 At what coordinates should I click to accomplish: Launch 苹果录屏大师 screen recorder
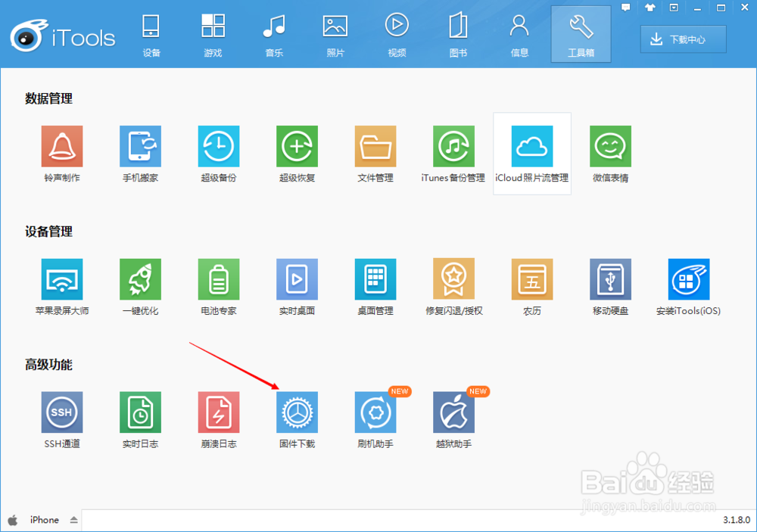[x=62, y=279]
